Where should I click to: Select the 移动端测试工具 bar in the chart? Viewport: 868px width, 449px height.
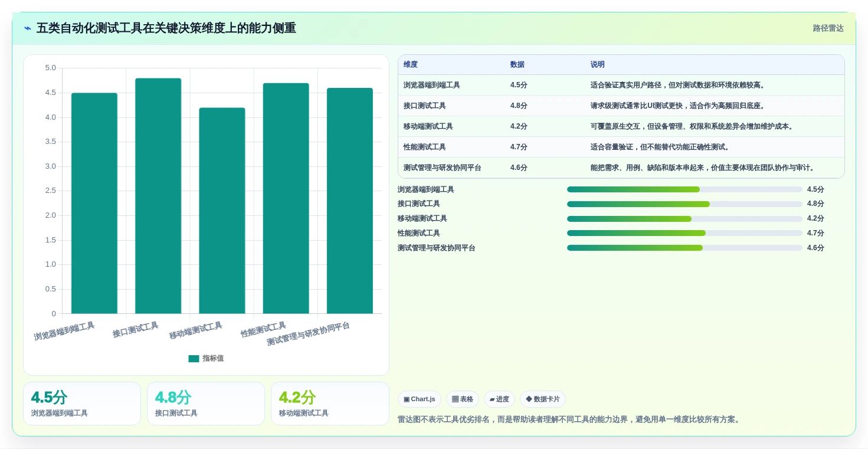[x=222, y=211]
